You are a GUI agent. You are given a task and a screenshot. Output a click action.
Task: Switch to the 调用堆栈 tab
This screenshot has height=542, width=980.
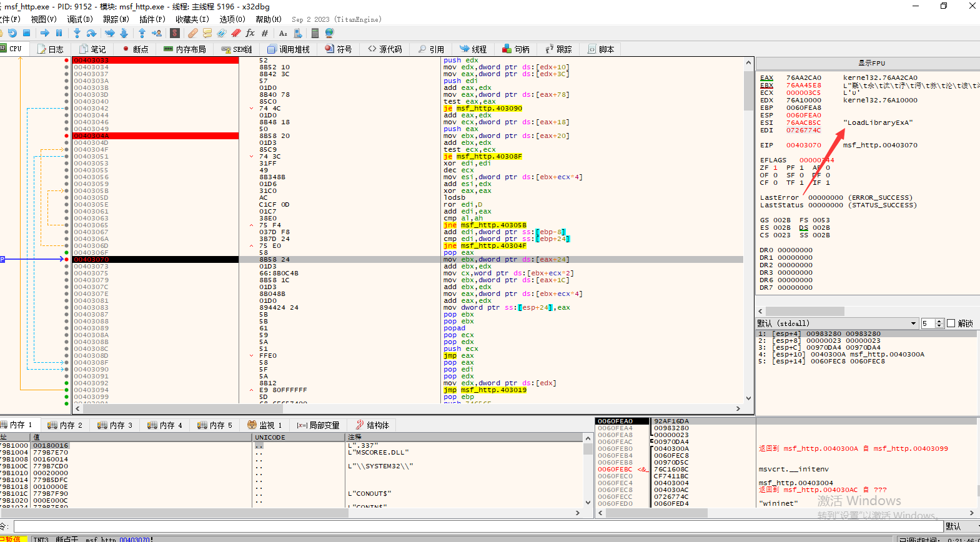click(289, 49)
